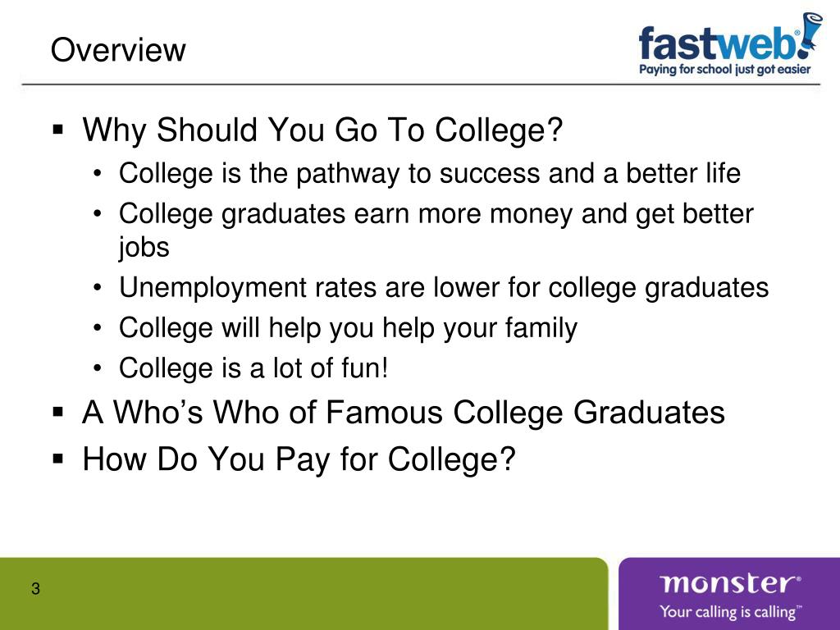
Task: Click the 'Unemployment rates are lower' bullet
Action: click(444, 288)
